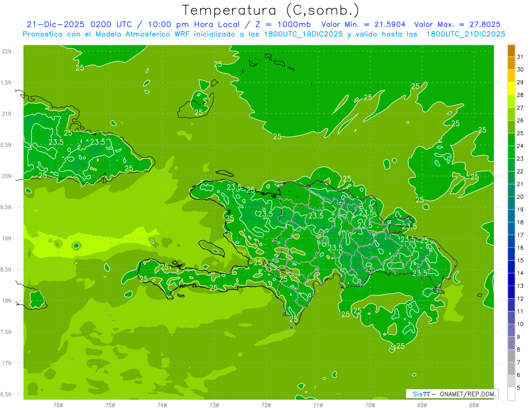The width and height of the screenshot is (532, 411).
Task: Click the purple legend swatch between 8 and 9
Action: (x=511, y=343)
